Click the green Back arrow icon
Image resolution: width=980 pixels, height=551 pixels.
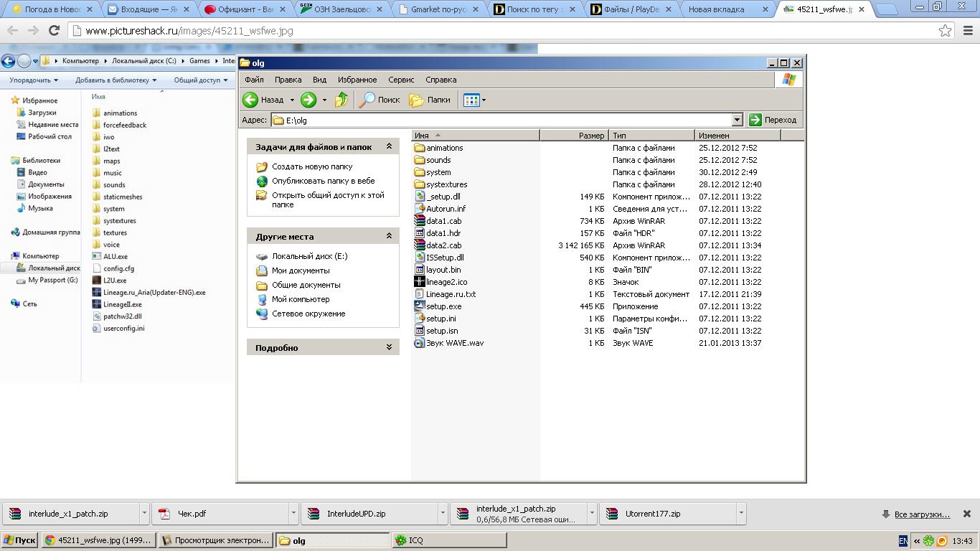coord(250,100)
